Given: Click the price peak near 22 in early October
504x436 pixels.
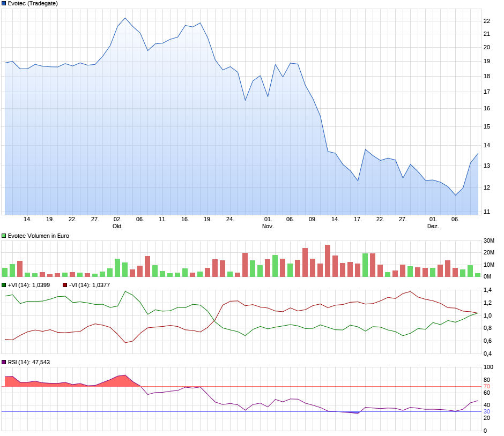Looking at the screenshot, I should click(125, 18).
